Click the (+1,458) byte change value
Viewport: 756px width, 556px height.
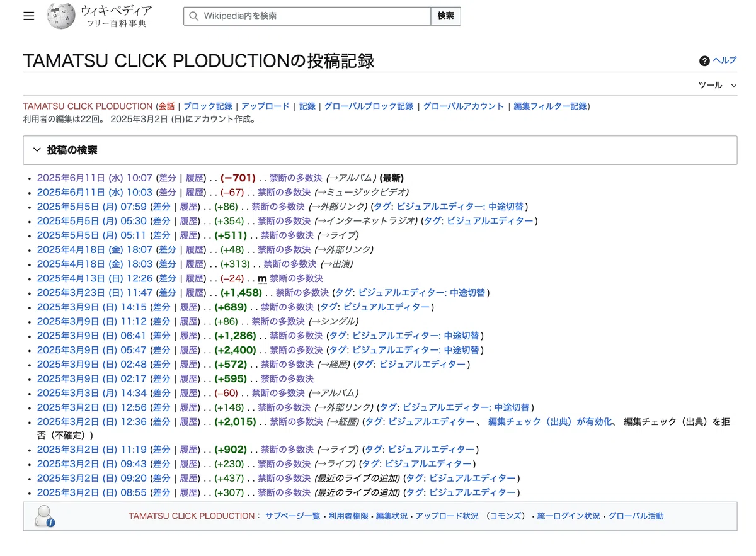(241, 293)
